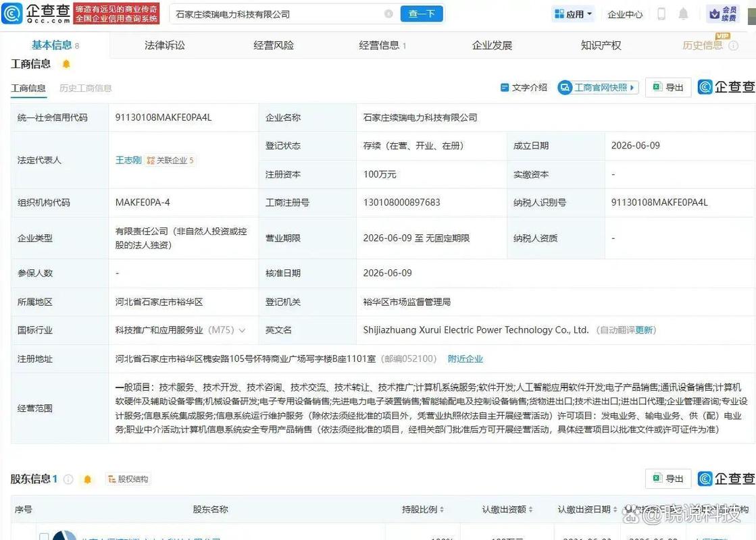Switch to the 企业发展 tab
This screenshot has width=756, height=540.
tap(492, 45)
